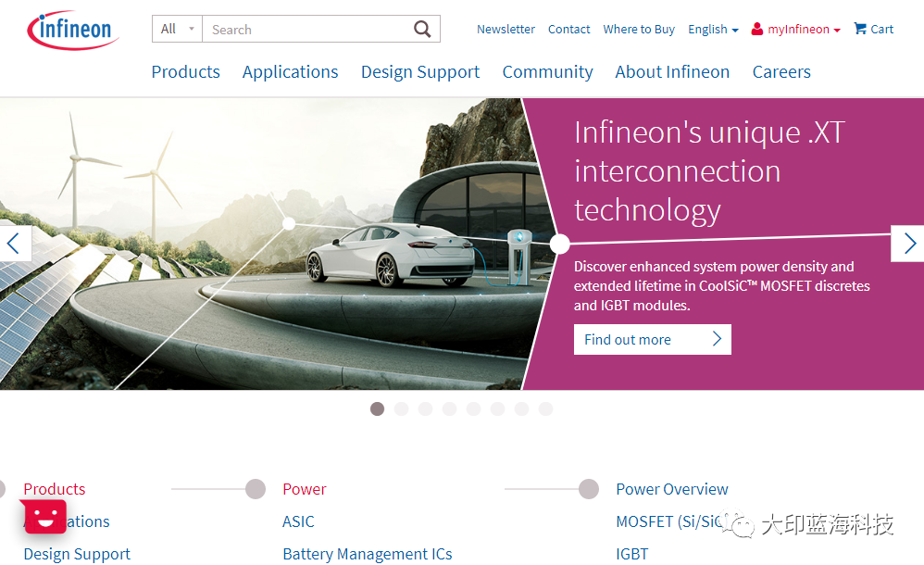924x565 pixels.
Task: Open the red chatbot smiley icon
Action: coord(45,517)
